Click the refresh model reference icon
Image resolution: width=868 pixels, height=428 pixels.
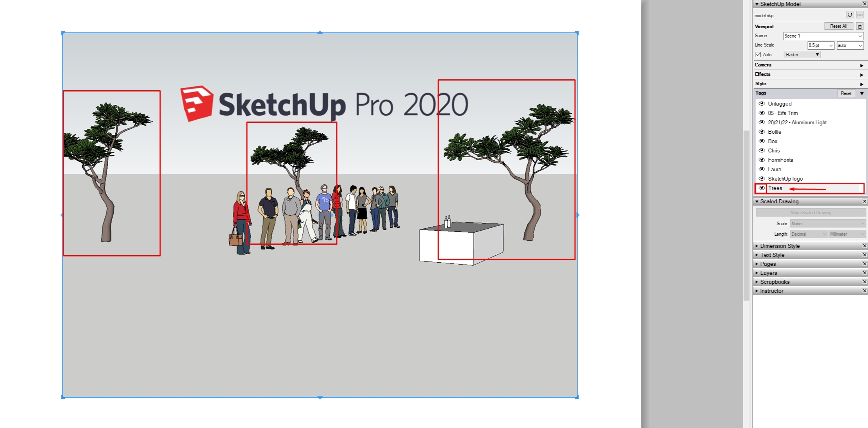[x=849, y=15]
